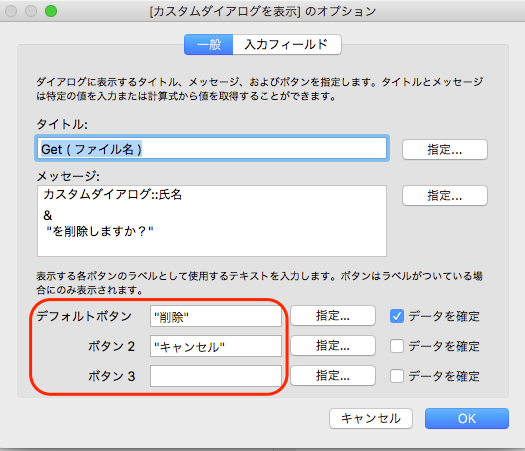Viewport: 525px width, 451px height.
Task: Click the キャンセル button at the dialog bottom
Action: pyautogui.click(x=371, y=419)
